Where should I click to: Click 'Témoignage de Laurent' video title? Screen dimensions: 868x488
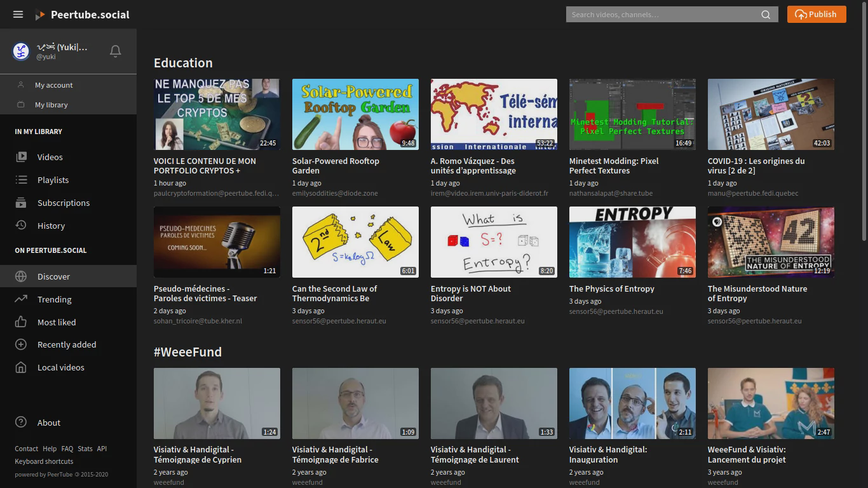point(475,454)
